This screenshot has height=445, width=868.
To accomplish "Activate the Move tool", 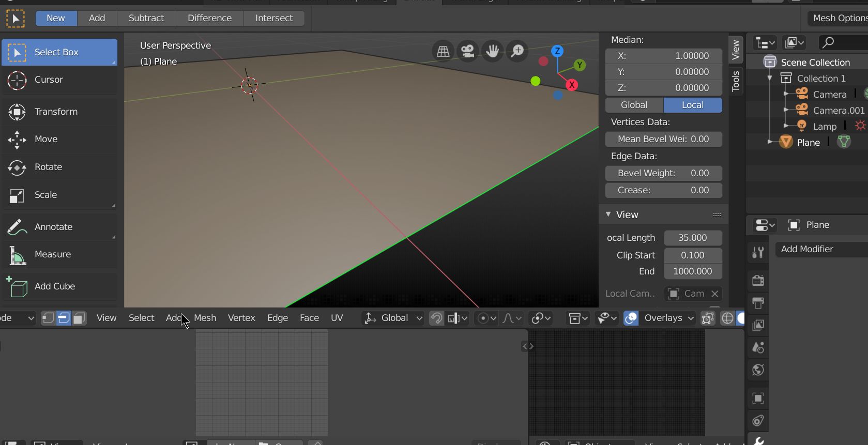I will click(59, 139).
